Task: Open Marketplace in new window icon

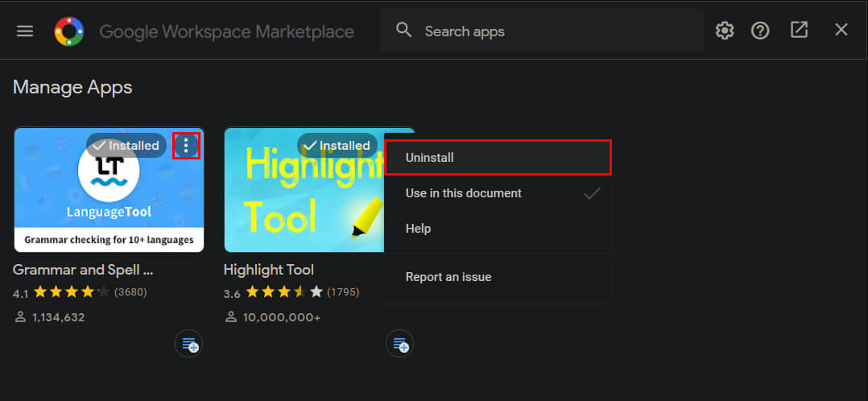Action: [x=799, y=30]
